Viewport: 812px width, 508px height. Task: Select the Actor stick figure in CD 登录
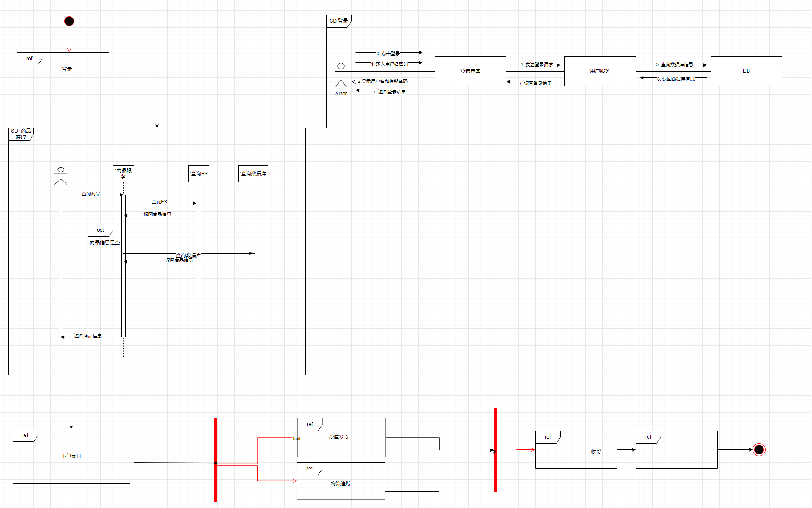coord(341,75)
